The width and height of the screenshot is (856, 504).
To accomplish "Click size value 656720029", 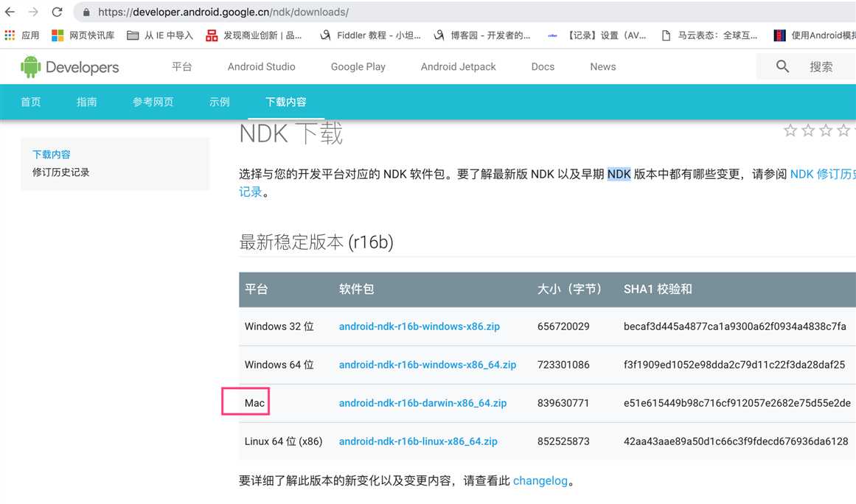I will tap(563, 326).
